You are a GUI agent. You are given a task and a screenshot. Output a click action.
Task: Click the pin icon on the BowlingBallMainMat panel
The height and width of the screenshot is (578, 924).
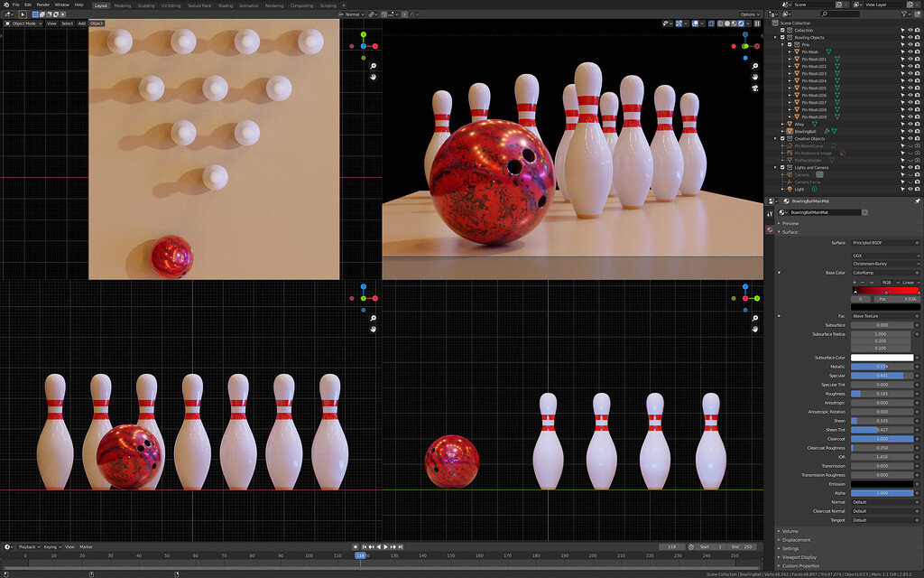click(x=917, y=201)
